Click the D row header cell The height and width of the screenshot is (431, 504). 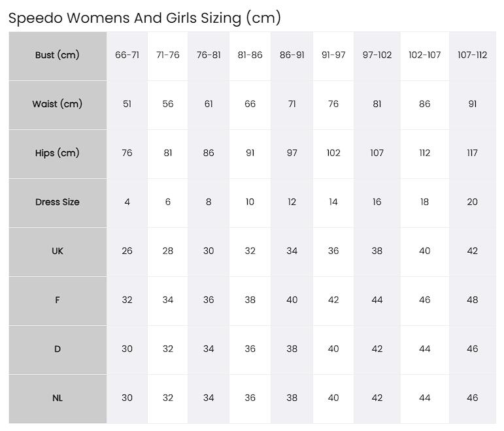[58, 350]
